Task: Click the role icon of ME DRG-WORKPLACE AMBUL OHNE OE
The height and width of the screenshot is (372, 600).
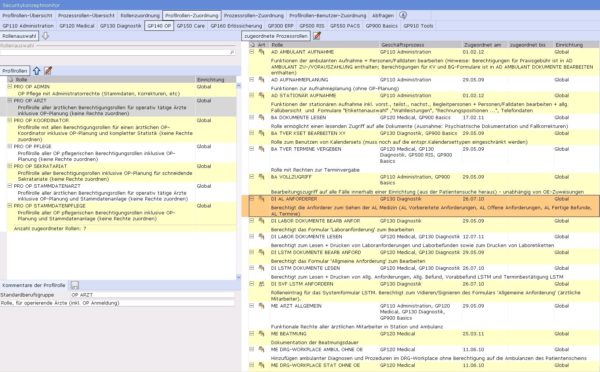Action: (x=261, y=349)
